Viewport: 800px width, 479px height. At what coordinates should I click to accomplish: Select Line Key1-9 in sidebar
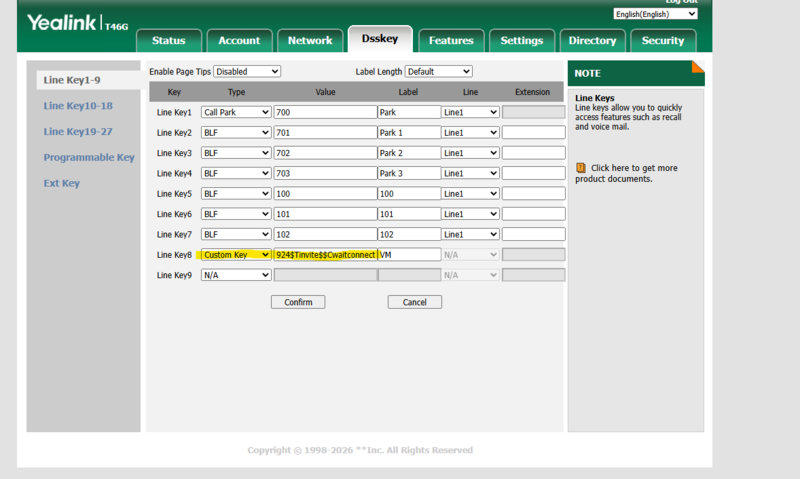71,80
